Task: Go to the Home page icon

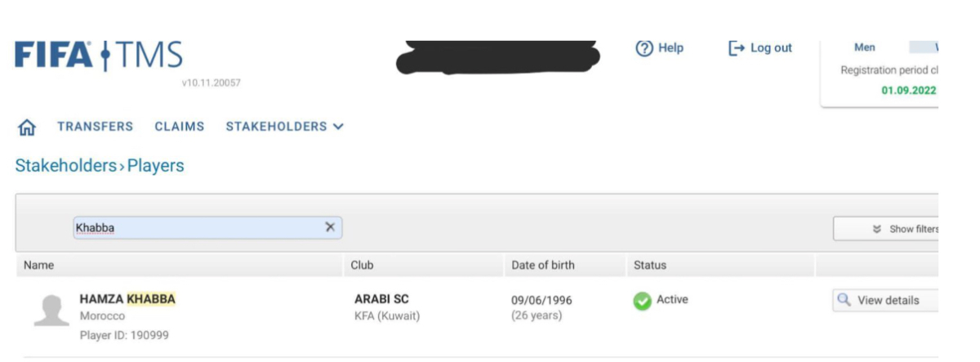Action: pos(28,127)
